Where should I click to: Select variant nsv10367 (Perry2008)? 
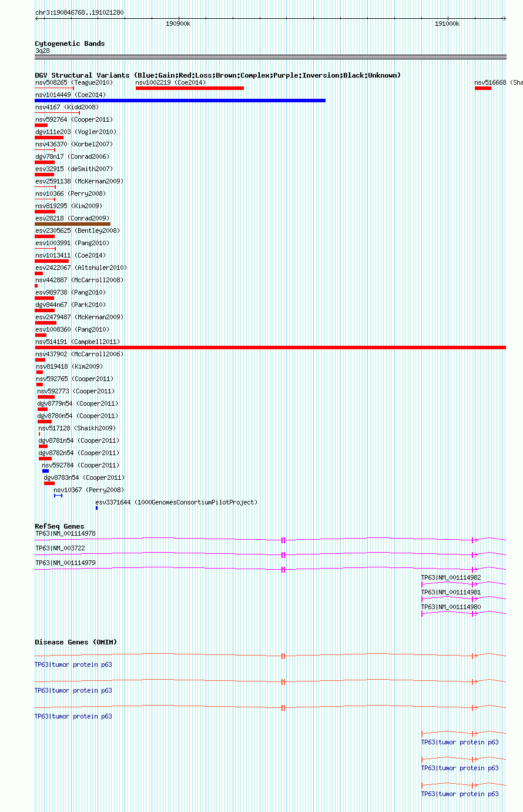89,490
